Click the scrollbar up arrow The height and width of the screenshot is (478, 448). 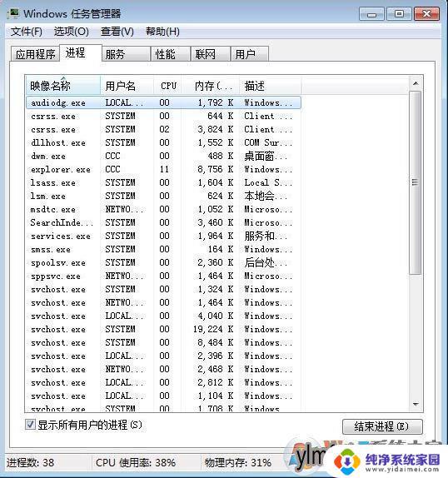pos(416,83)
